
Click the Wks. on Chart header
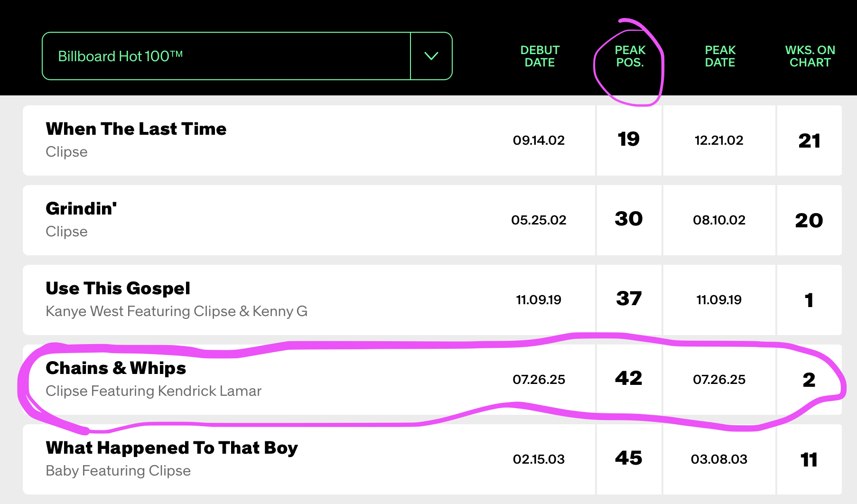click(810, 56)
